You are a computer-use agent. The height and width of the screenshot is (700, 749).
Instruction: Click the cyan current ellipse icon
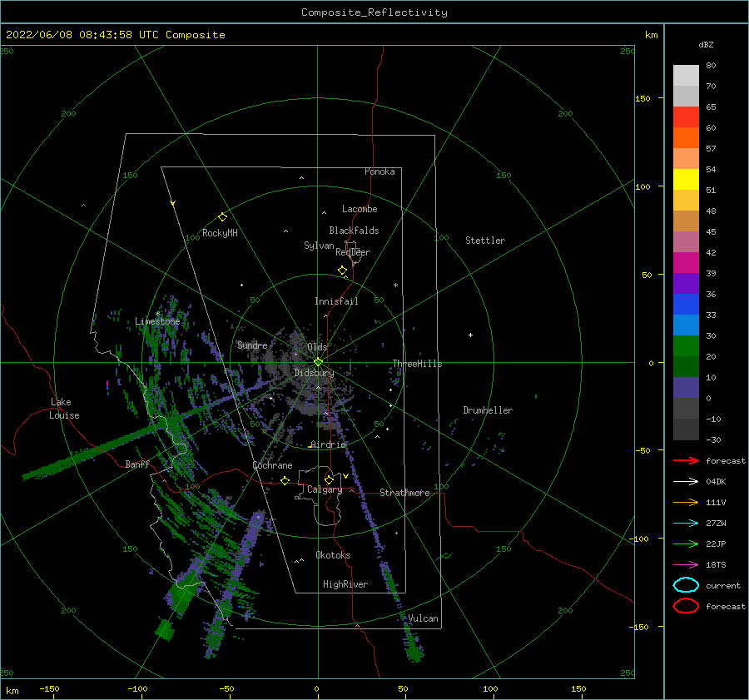pyautogui.click(x=686, y=585)
